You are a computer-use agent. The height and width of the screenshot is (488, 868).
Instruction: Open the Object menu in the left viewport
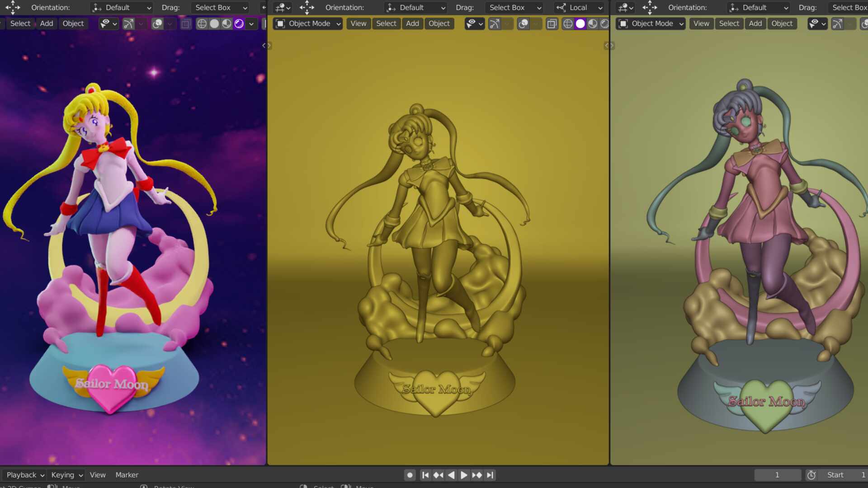pyautogui.click(x=73, y=23)
